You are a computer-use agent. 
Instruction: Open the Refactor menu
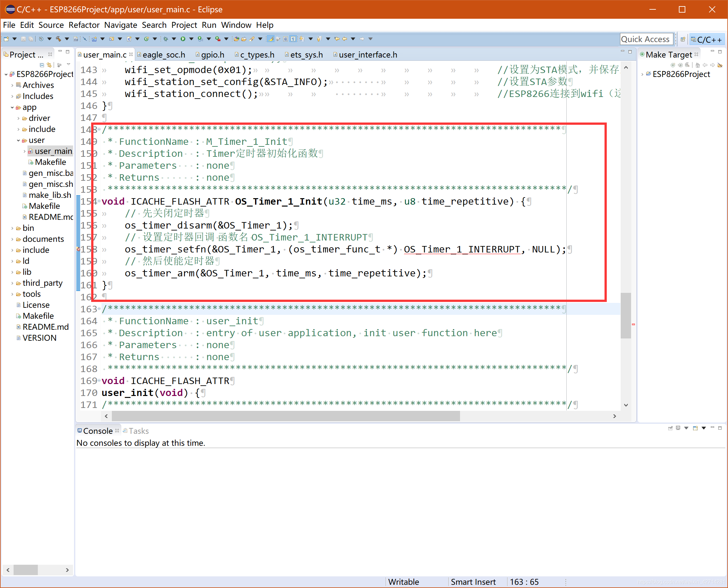pyautogui.click(x=84, y=25)
